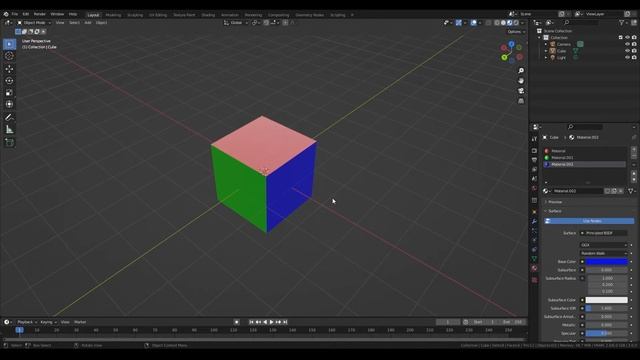Expand the Camera item in outliner
Viewport: 640px width, 360px height.
click(x=546, y=44)
